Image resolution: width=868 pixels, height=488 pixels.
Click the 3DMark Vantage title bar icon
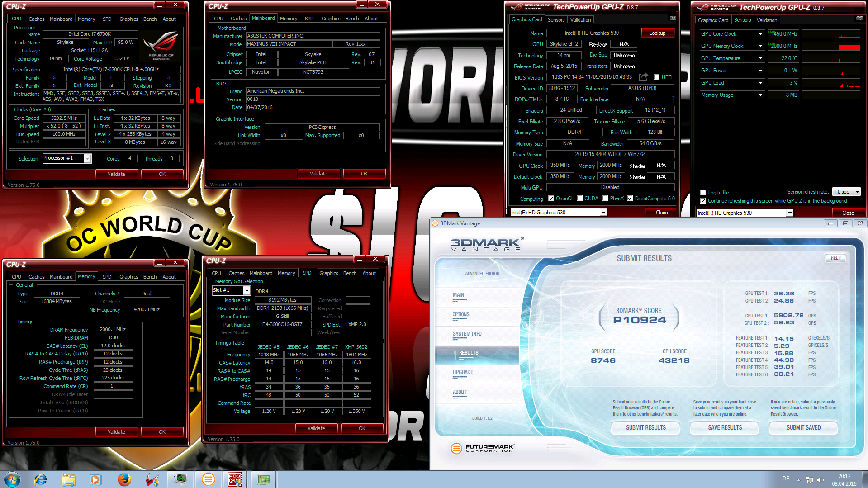(x=435, y=223)
